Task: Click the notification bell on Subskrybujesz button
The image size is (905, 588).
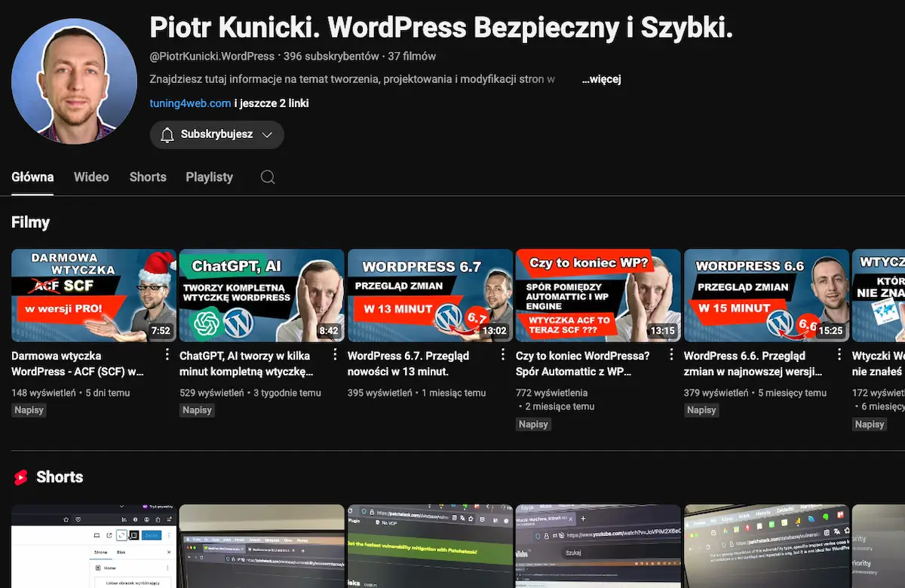Action: [167, 135]
